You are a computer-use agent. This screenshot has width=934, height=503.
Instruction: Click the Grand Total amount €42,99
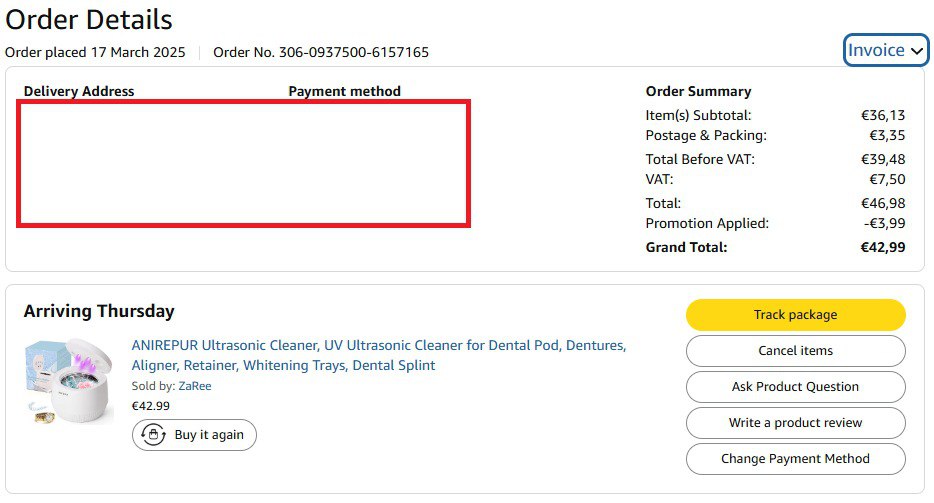pos(883,247)
